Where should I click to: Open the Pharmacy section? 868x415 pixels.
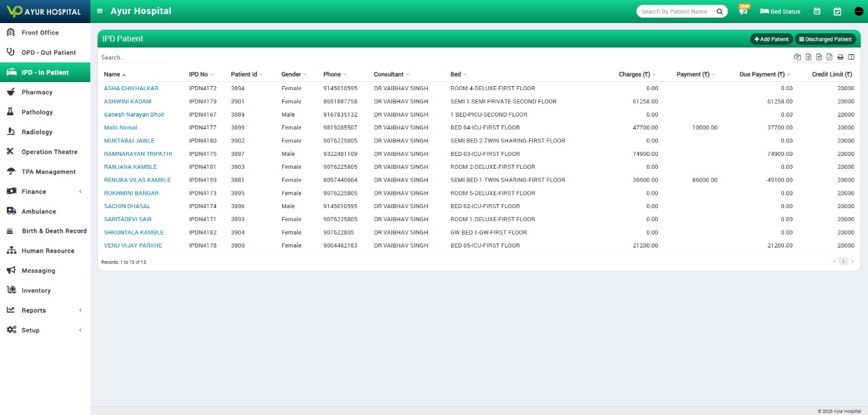point(38,92)
